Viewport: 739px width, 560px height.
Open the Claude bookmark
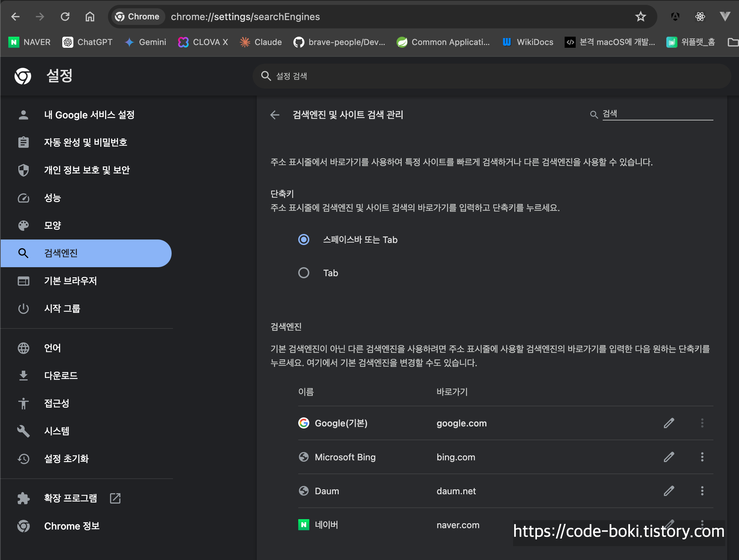pos(261,42)
